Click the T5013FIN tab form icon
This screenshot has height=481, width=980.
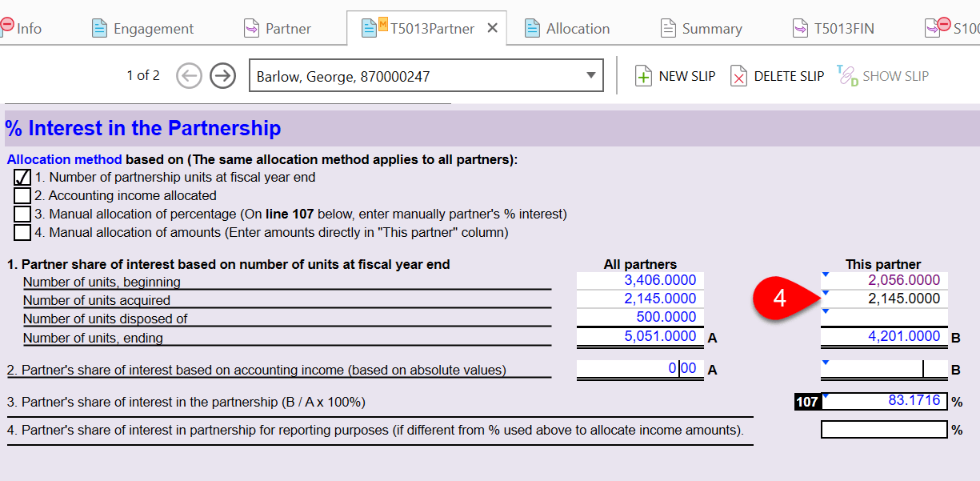pos(800,28)
